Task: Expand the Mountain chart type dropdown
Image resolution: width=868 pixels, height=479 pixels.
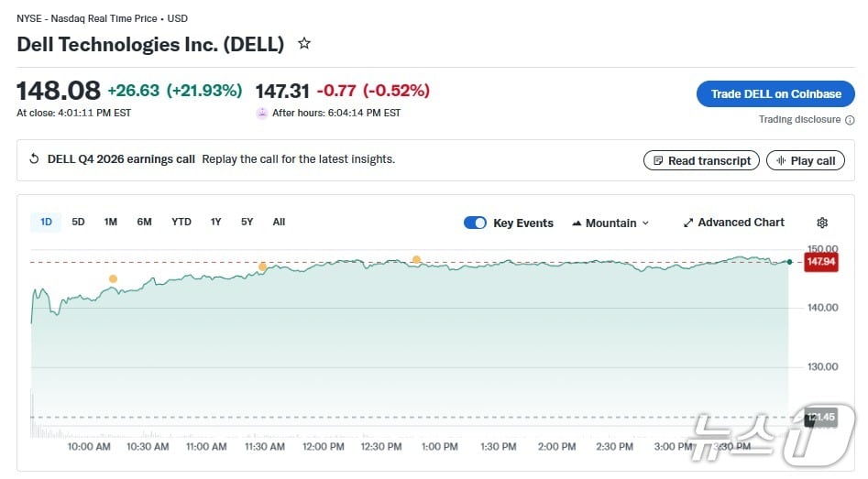Action: click(x=610, y=223)
